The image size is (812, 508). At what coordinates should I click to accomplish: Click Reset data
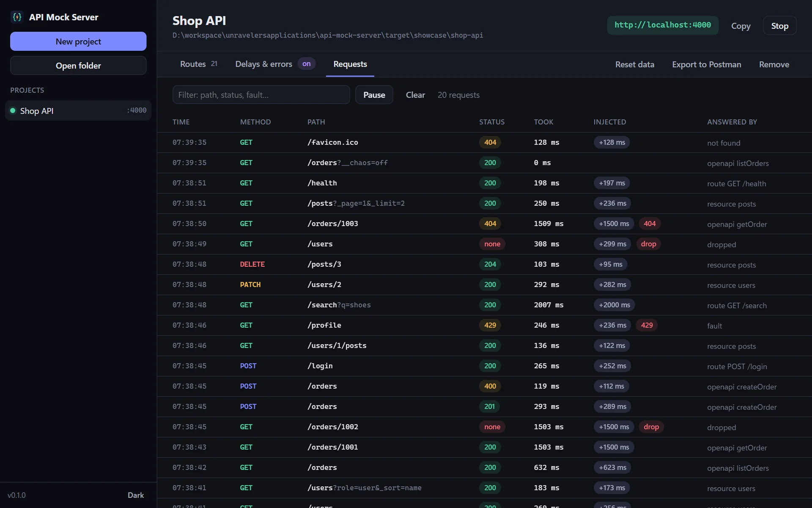pyautogui.click(x=635, y=64)
